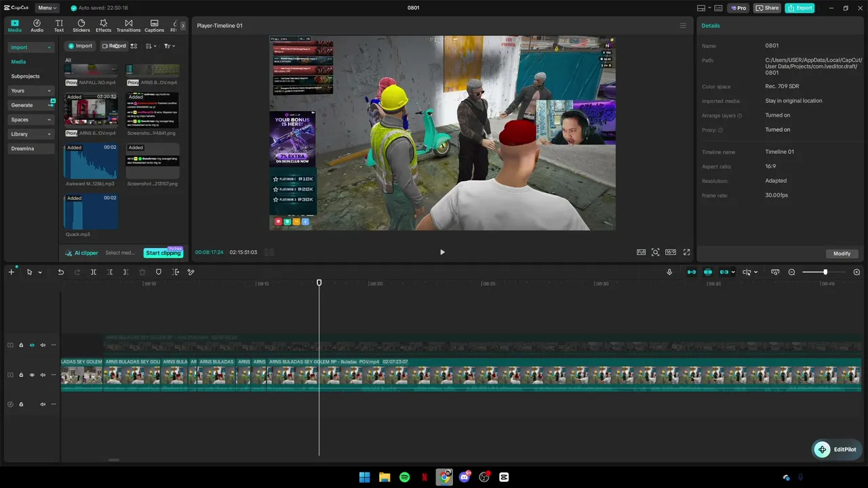Toggle visibility of the top video track

tap(32, 345)
